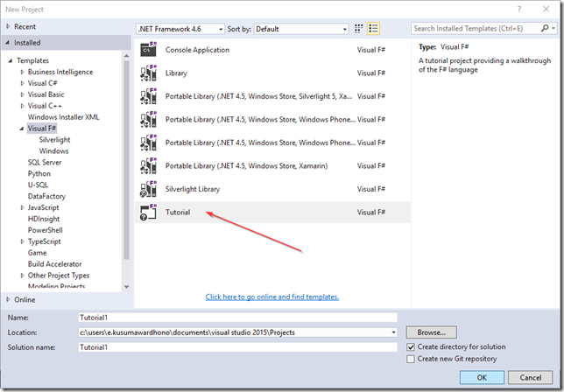Expand the Online section
This screenshot has width=564, height=392.
click(8, 299)
